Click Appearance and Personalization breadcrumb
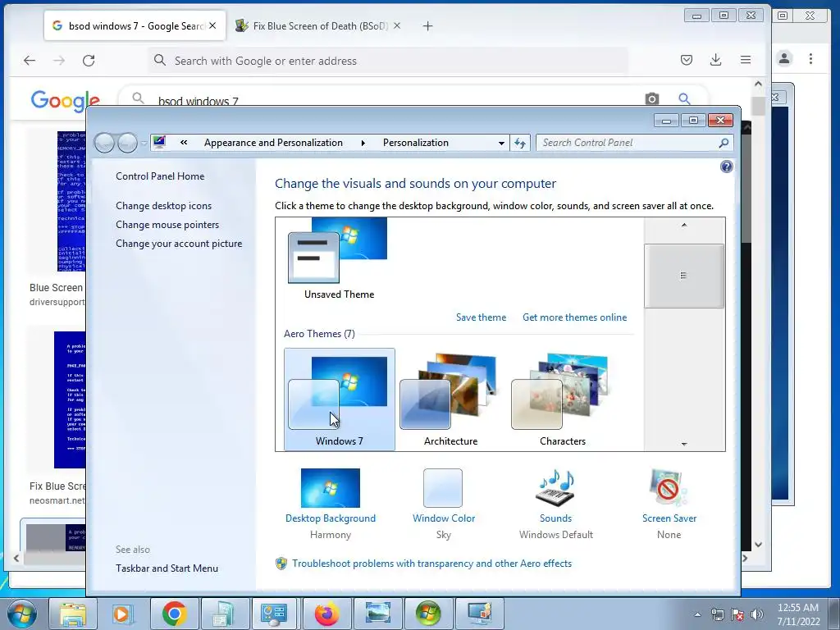840x630 pixels. [x=273, y=143]
